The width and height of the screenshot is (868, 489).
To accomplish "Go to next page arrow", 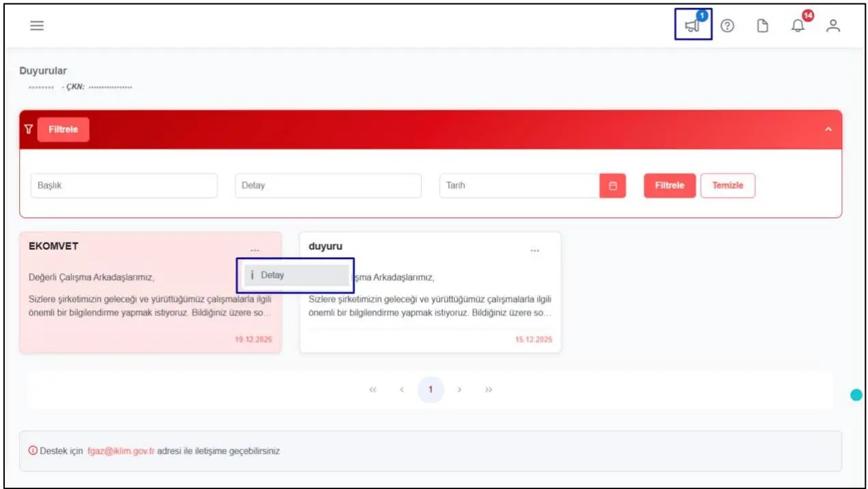I will (460, 390).
